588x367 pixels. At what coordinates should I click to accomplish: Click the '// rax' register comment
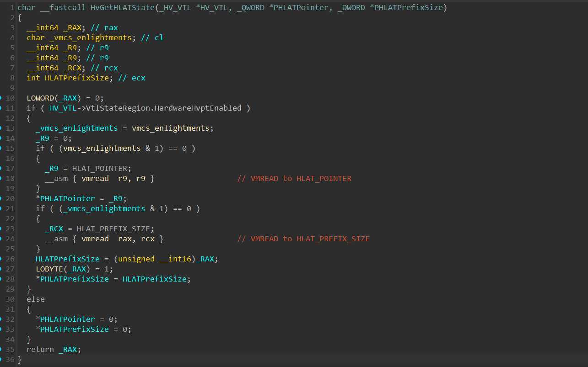[x=104, y=28]
